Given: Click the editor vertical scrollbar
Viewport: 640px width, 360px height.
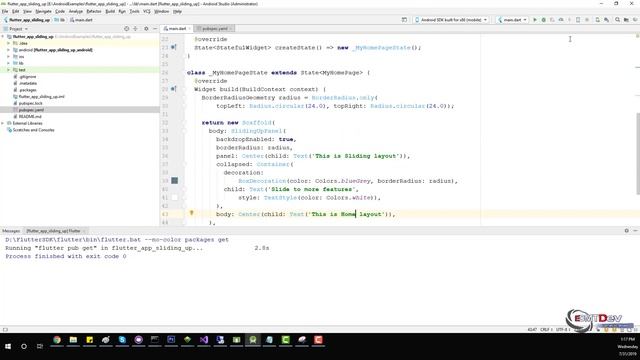Looking at the screenshot, I should [x=638, y=153].
